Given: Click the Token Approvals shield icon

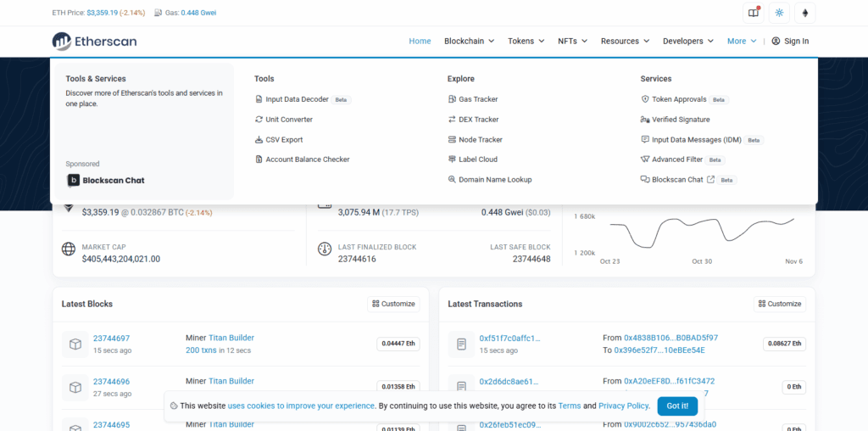Looking at the screenshot, I should (x=645, y=99).
